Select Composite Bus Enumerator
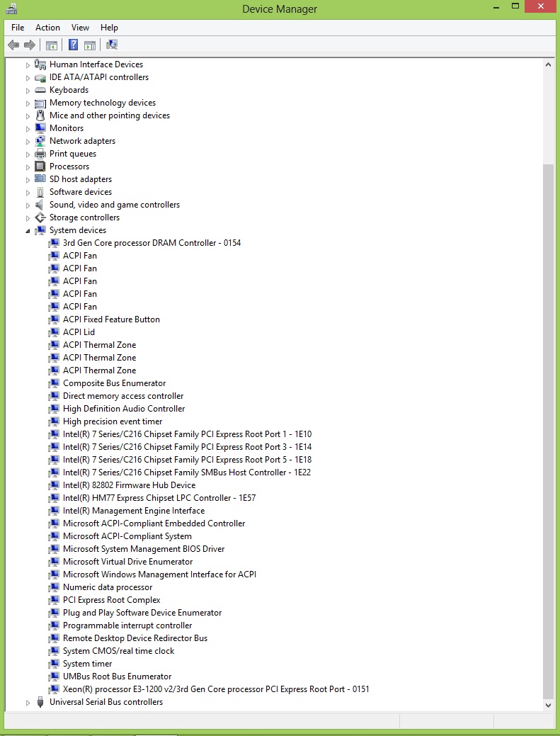This screenshot has height=736, width=560. (115, 383)
